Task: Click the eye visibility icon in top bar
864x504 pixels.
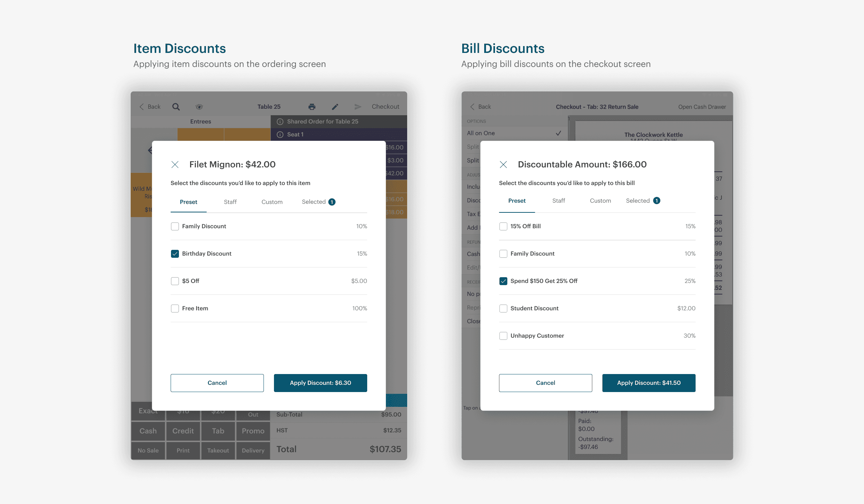Action: click(x=199, y=107)
